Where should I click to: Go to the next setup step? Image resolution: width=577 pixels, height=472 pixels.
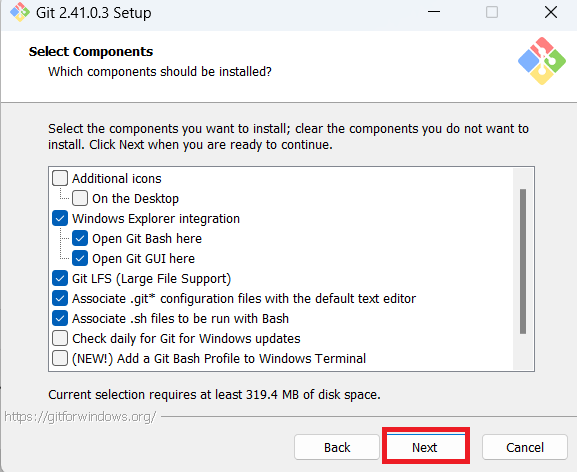pos(425,447)
